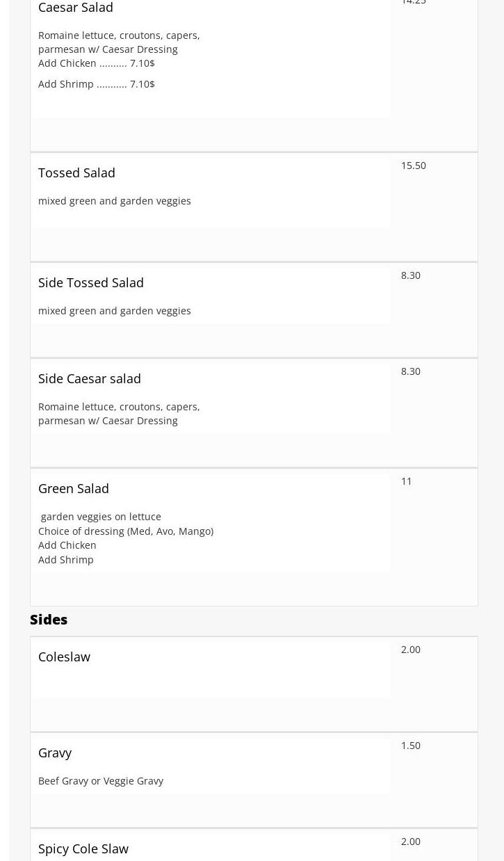Open the Side Caesar salad item

pos(89,378)
